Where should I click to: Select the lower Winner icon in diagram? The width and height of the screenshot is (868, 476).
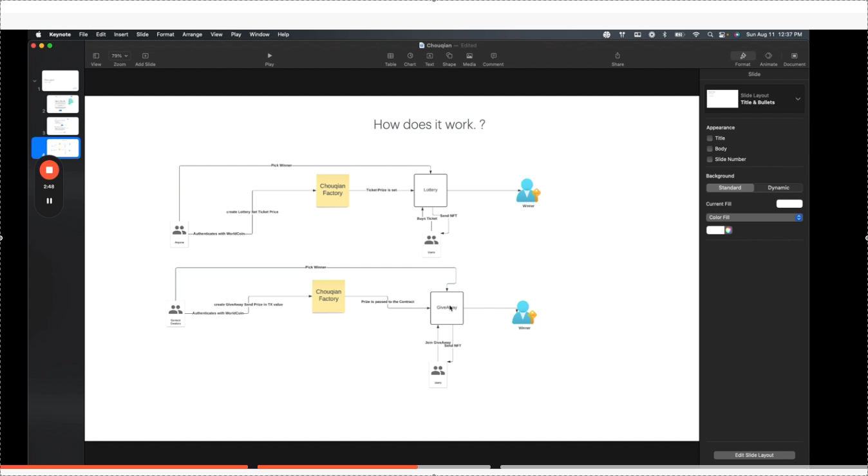click(x=524, y=313)
